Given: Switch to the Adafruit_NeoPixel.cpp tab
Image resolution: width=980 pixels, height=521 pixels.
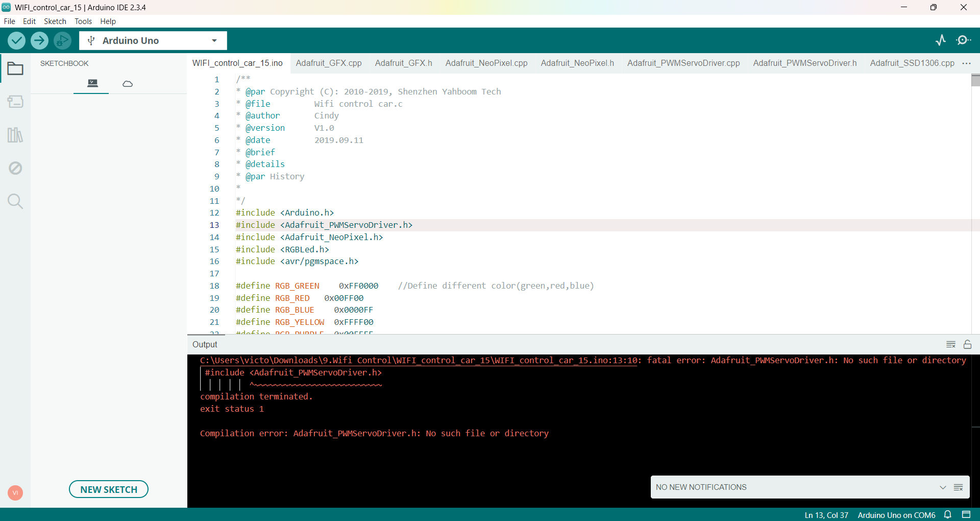Looking at the screenshot, I should tap(485, 63).
